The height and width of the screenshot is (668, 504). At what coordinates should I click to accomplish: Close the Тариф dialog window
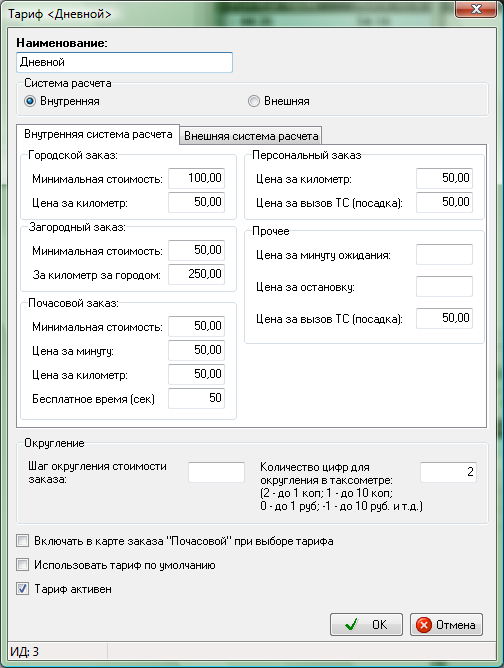pos(476,9)
